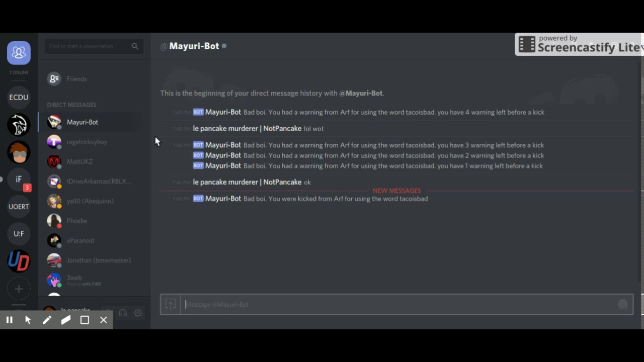Open the UD server icon
644x362 pixels.
coord(19,261)
